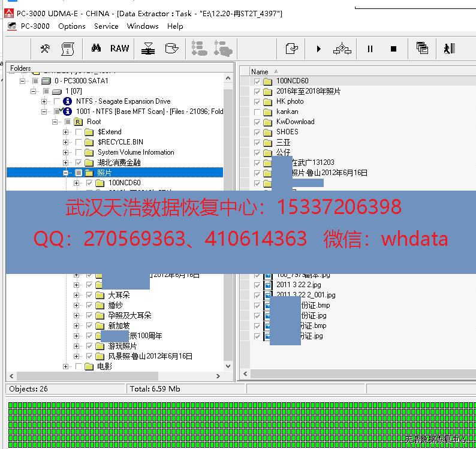Collapse the Root node in folder tree
Viewport: 476px width, 449px height.
tap(55, 122)
